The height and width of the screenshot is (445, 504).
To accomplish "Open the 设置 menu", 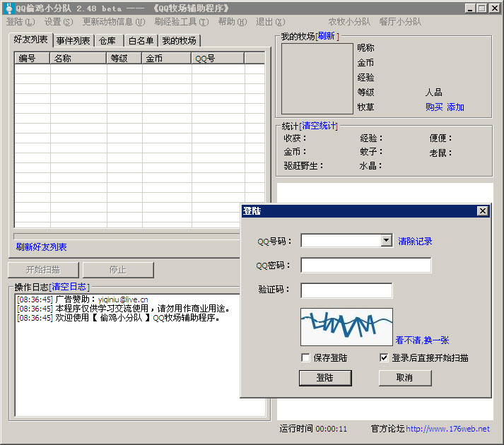I will pyautogui.click(x=58, y=22).
